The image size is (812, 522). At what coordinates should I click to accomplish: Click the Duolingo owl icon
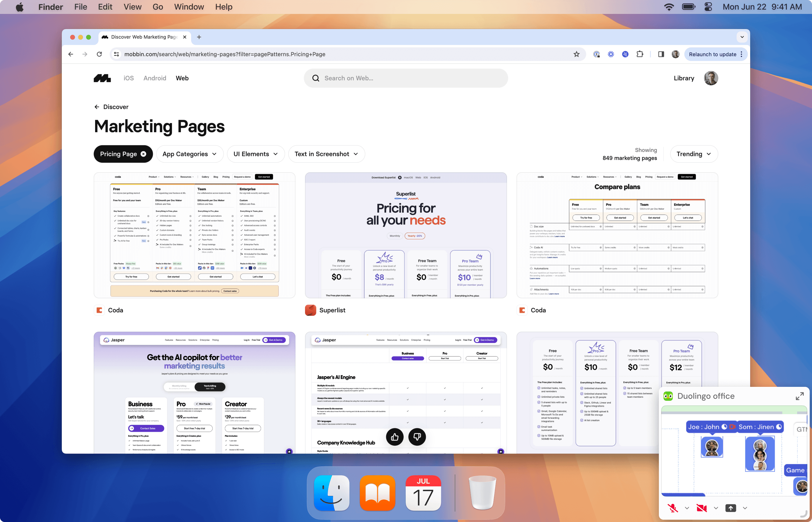[668, 396]
